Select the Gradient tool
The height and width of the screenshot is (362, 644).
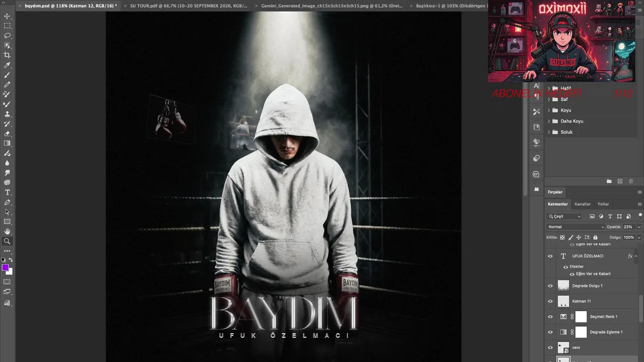point(7,143)
